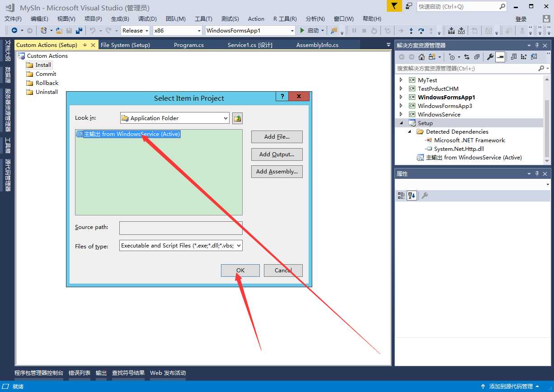
Task: Click the Save All toolbar icon
Action: 79,31
